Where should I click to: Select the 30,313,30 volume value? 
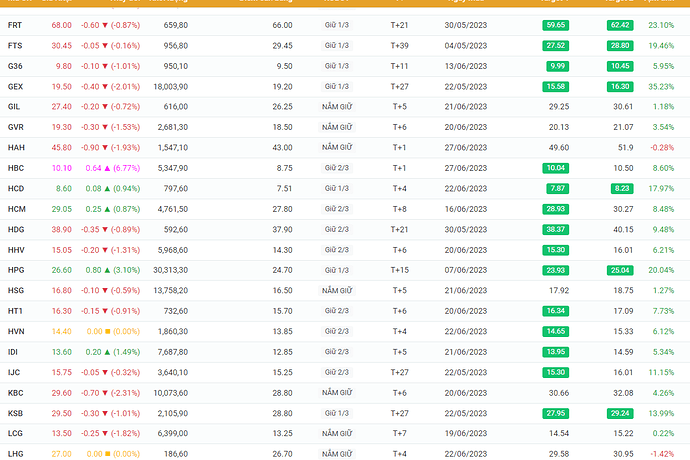click(x=171, y=270)
